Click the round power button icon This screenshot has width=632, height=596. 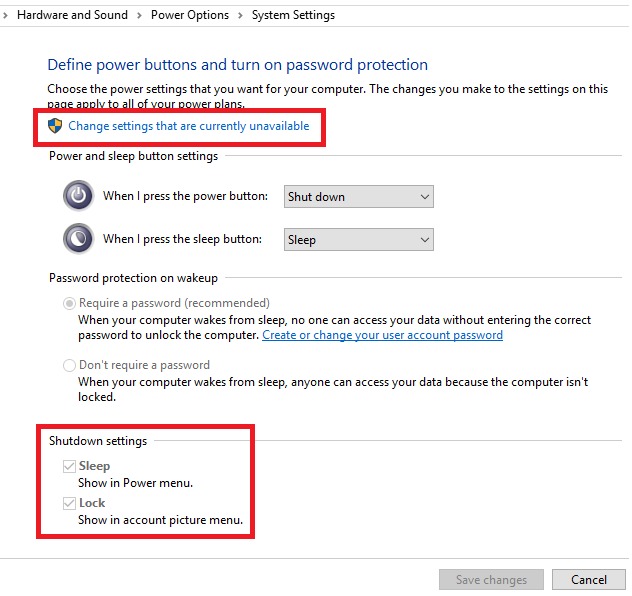point(78,196)
